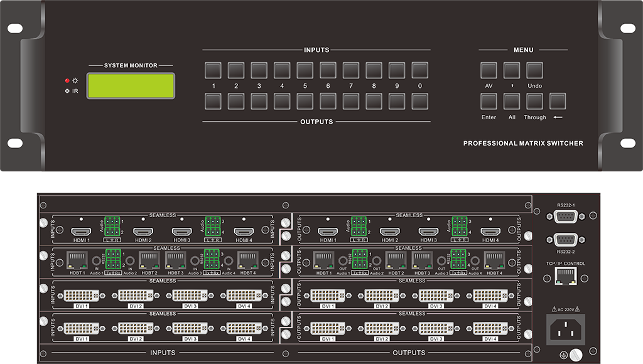Click the IR receiver sensor
643x364 pixels.
[67, 91]
